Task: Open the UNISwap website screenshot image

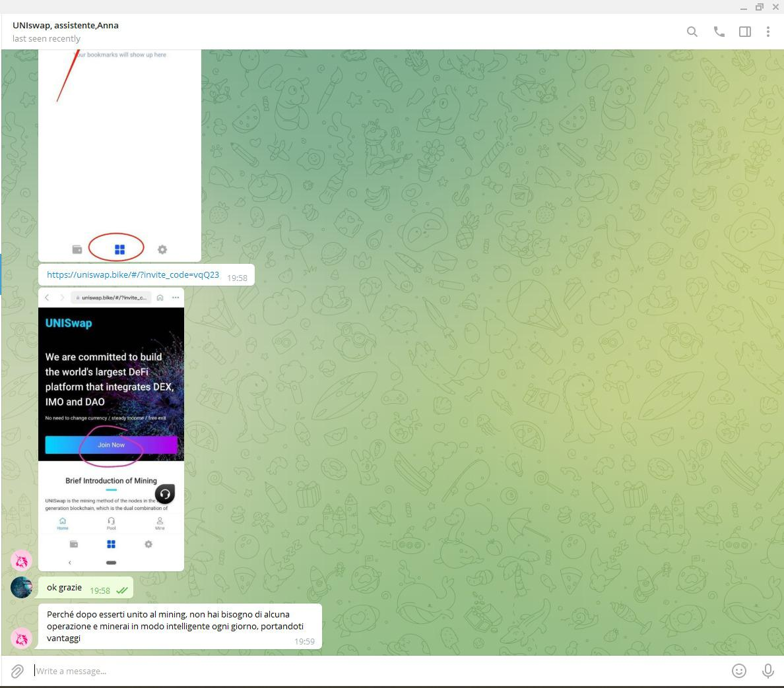Action: tap(111, 429)
